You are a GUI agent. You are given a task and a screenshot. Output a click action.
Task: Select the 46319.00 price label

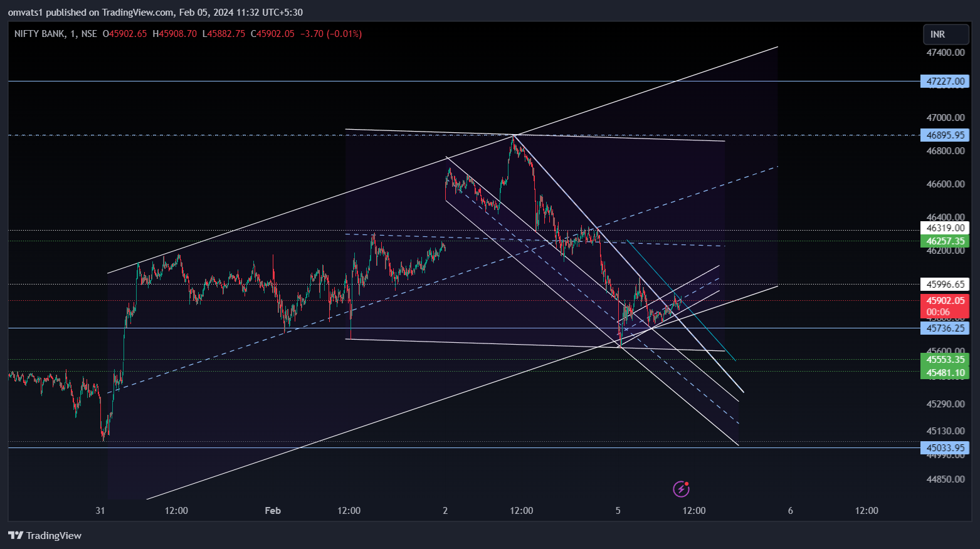pos(945,228)
